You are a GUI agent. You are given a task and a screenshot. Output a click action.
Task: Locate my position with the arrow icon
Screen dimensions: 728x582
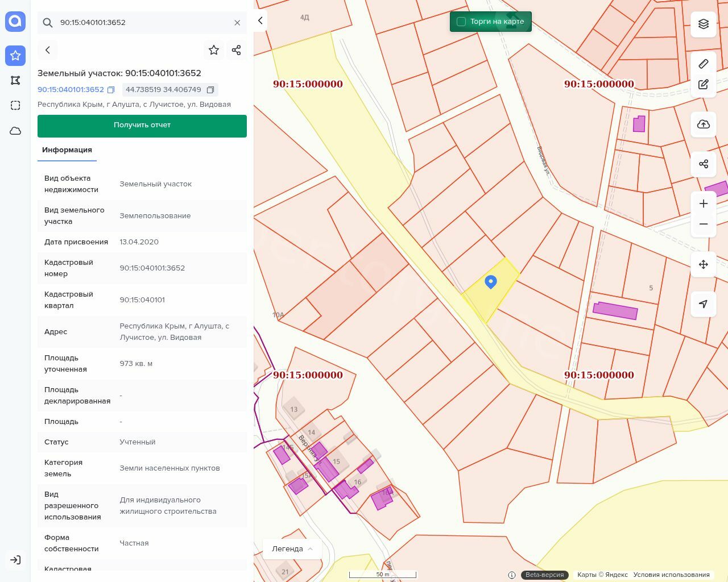coord(704,304)
